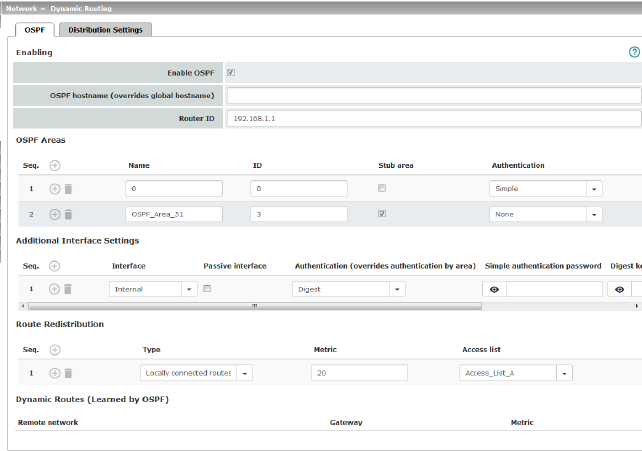Screen dimensions: 642x451
Task: Delete Internal interface row trash icon
Action: pyautogui.click(x=68, y=289)
